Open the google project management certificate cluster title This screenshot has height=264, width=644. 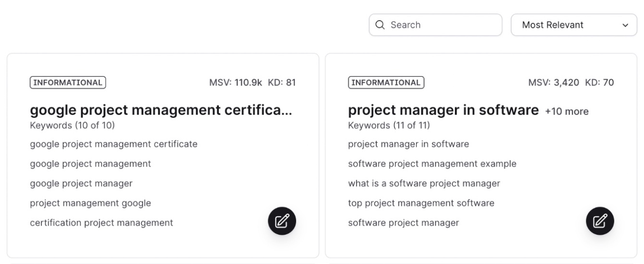[161, 110]
